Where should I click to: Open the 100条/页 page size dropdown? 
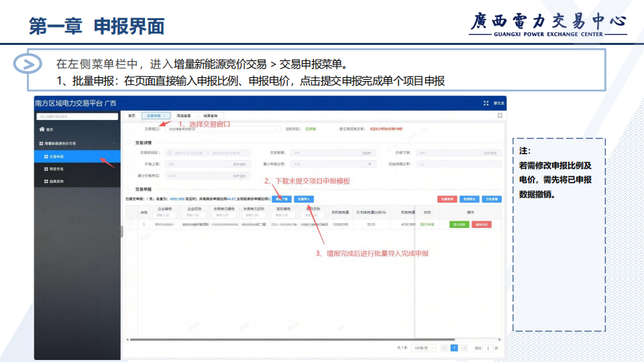point(424,348)
